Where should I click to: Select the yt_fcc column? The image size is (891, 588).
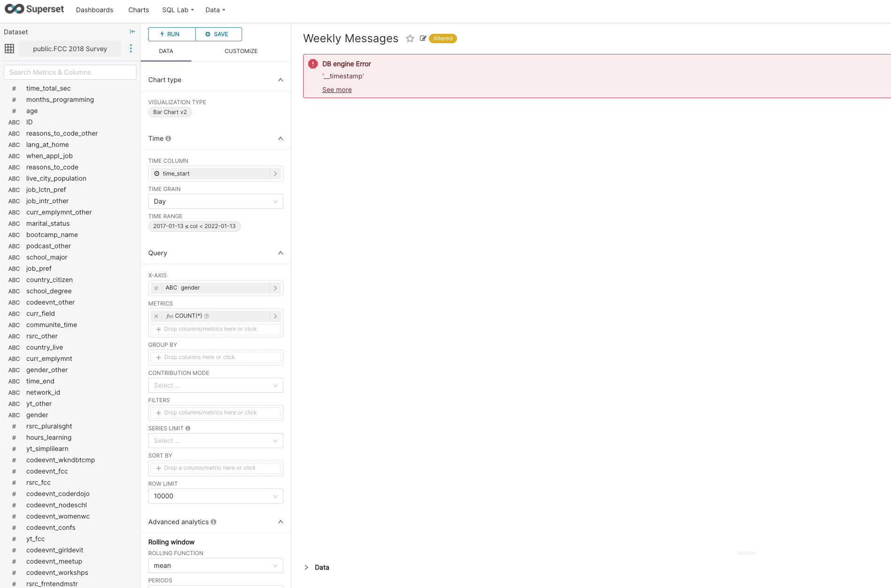click(x=36, y=539)
